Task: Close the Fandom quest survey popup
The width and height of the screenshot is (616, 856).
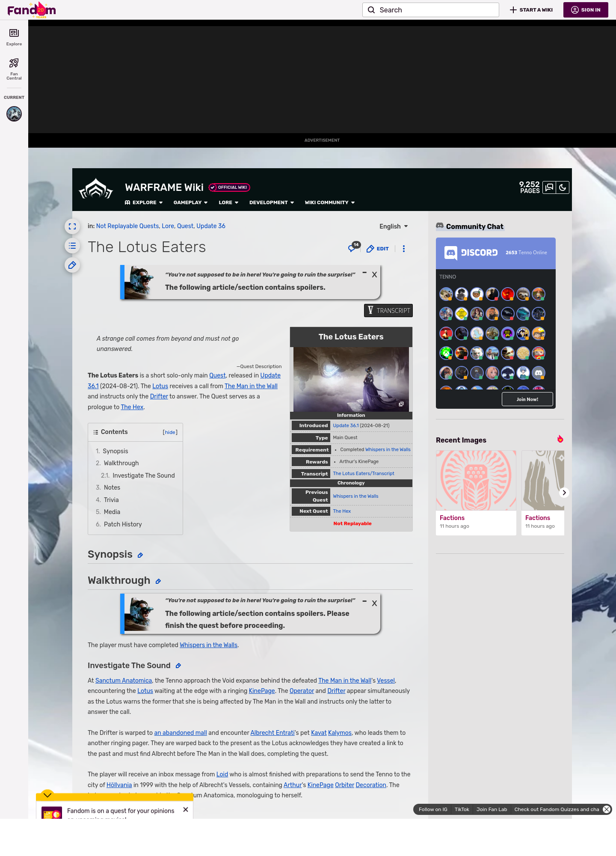Action: [x=186, y=810]
